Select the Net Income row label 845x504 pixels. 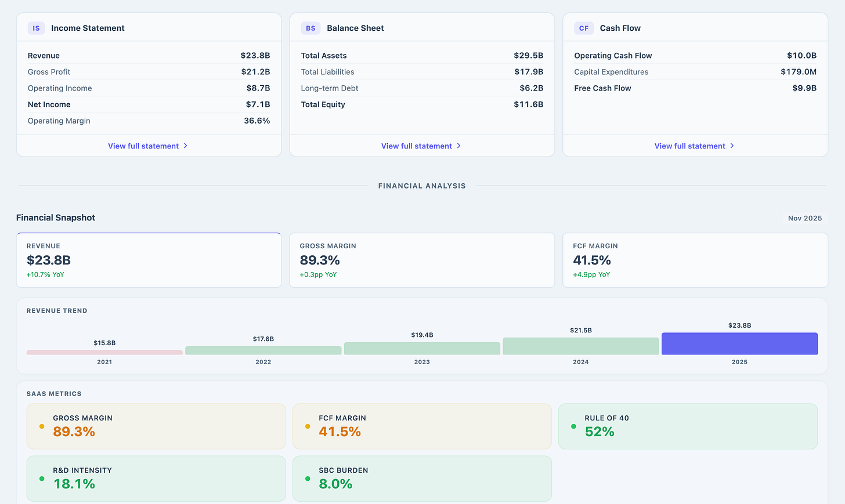pos(49,104)
